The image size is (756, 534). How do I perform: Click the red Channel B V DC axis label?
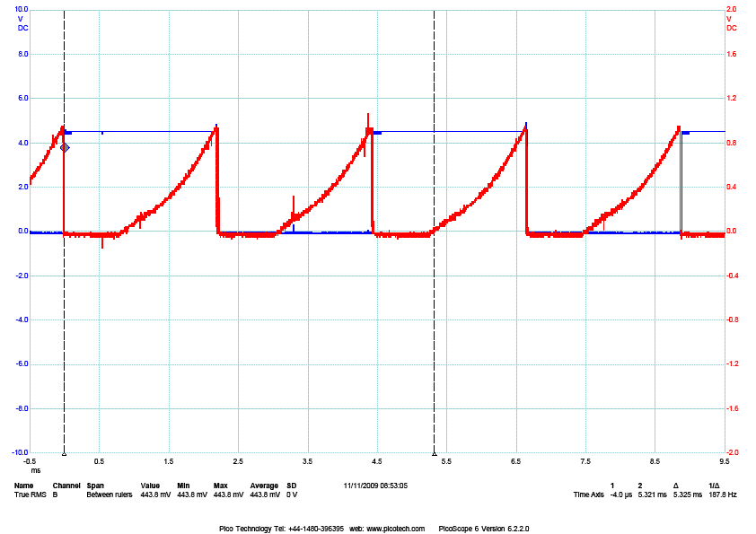[731, 23]
